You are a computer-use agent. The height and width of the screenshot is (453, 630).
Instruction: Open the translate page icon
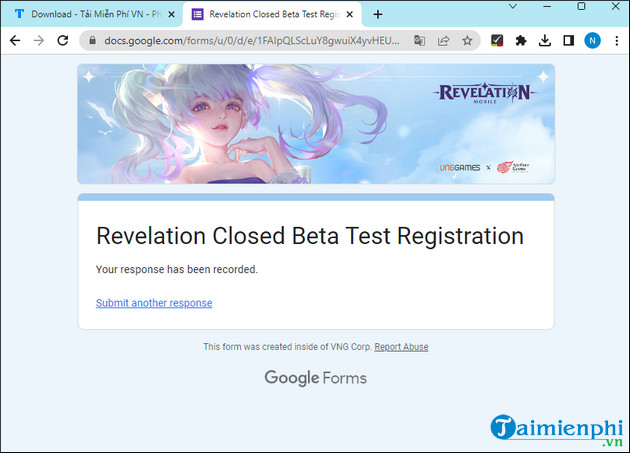tap(419, 41)
